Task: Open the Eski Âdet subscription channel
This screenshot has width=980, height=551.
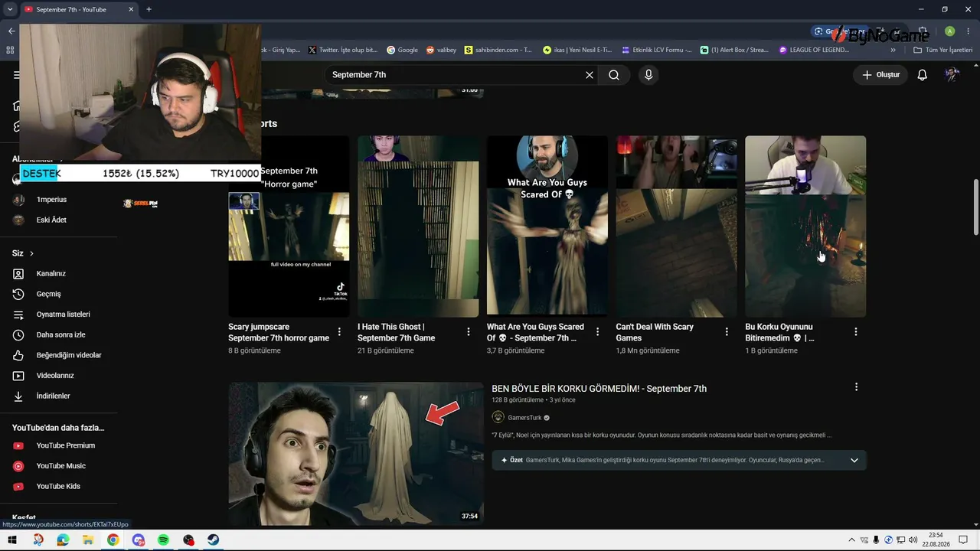Action: pyautogui.click(x=51, y=220)
